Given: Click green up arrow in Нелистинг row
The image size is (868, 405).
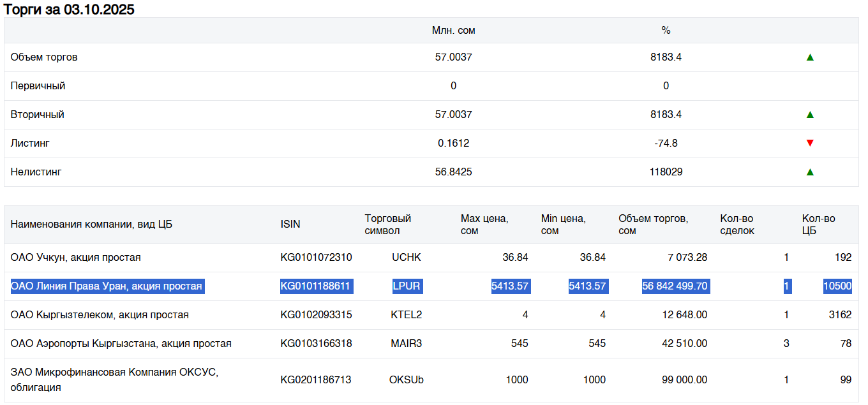Looking at the screenshot, I should (810, 172).
